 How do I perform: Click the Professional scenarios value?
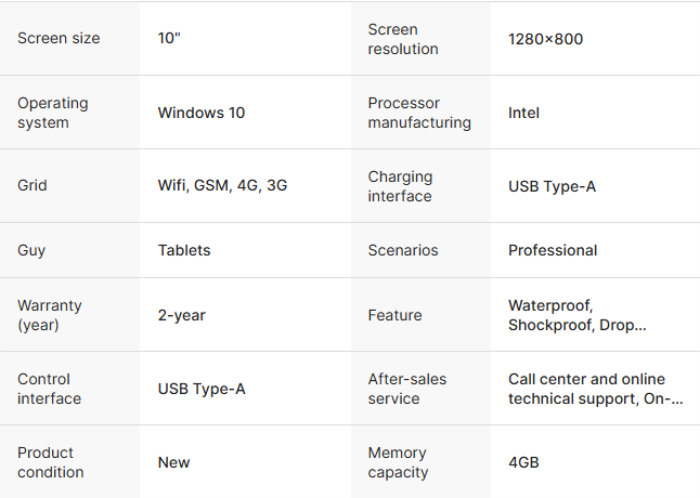point(552,250)
